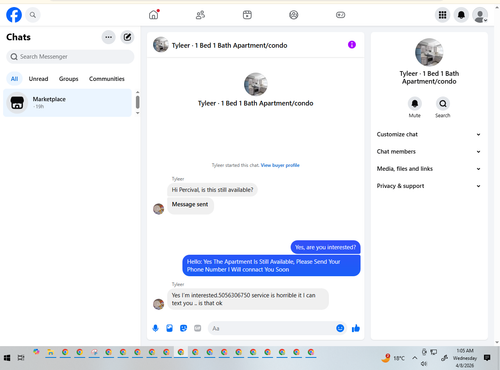Show hidden system tray icons chevron
Viewport: 500px width, 370px height.
tap(415, 358)
